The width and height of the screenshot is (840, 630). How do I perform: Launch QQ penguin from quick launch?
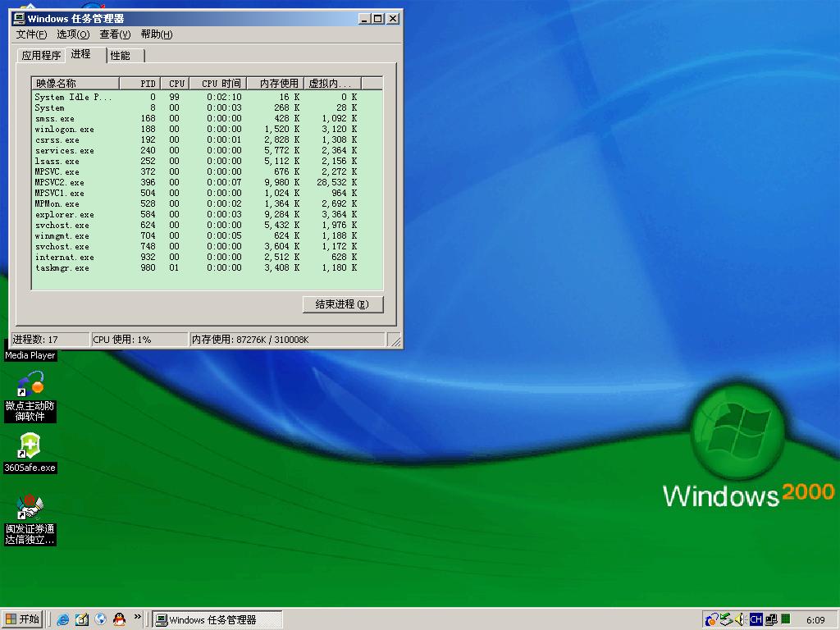(119, 619)
